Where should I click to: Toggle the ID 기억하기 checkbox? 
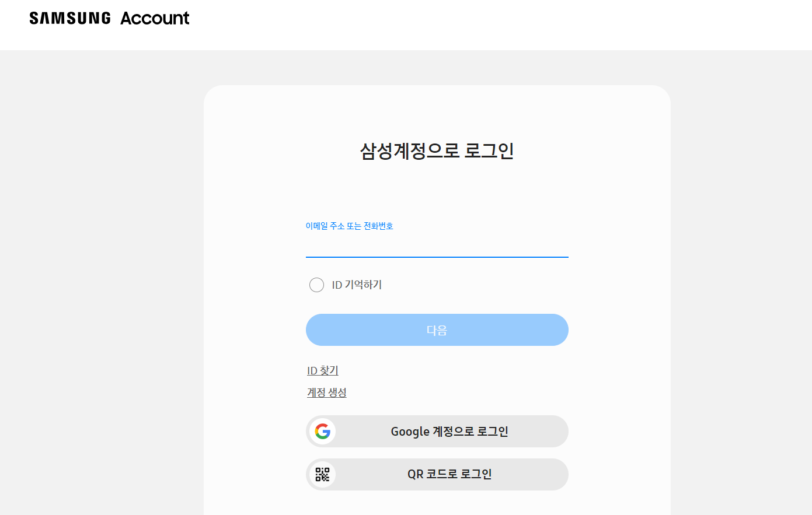pyautogui.click(x=316, y=285)
